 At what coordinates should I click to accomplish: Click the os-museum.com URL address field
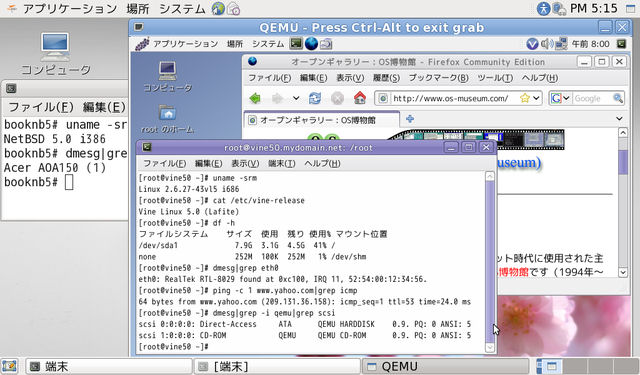(451, 98)
